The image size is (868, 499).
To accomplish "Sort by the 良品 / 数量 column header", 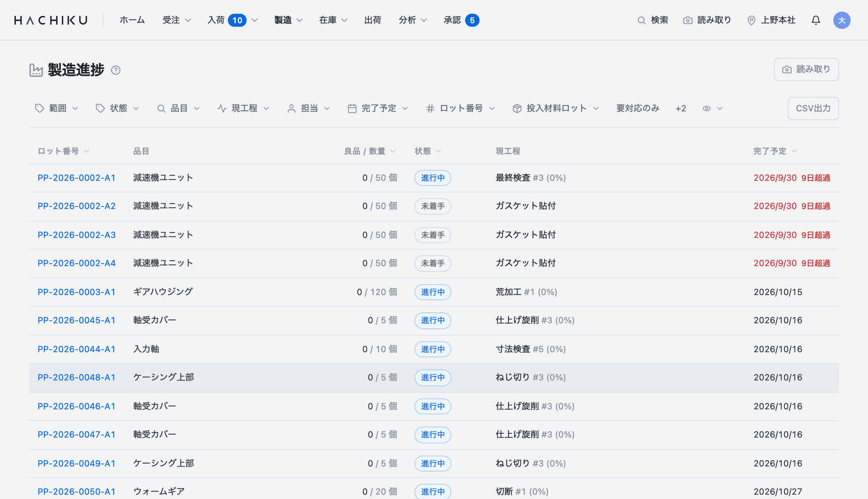I will (370, 151).
